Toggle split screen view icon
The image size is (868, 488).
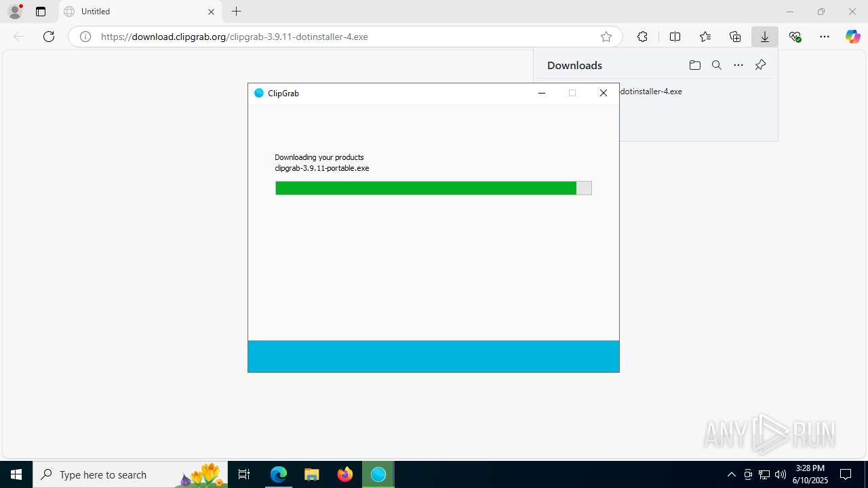pos(675,37)
